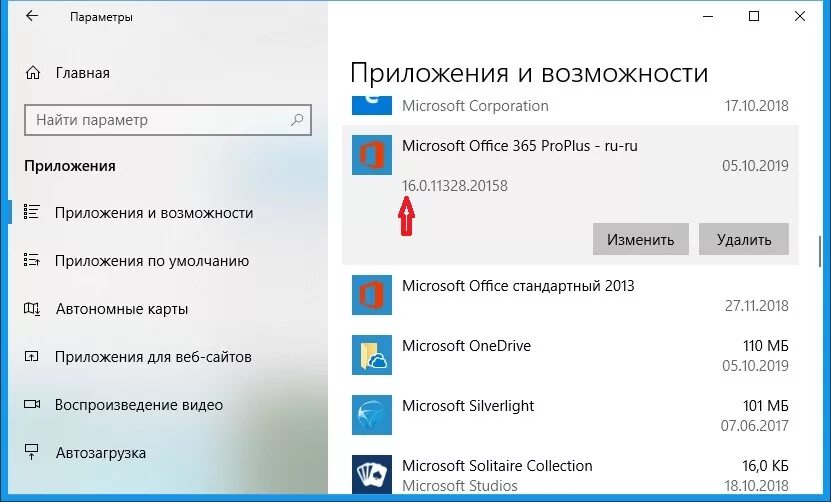This screenshot has height=502, width=831.
Task: Click the Edge icon beside Microsoft Corporation
Action: click(x=372, y=105)
